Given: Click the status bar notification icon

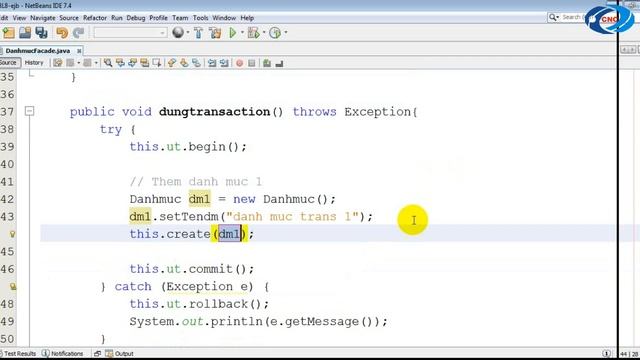Looking at the screenshot, I should (607, 353).
